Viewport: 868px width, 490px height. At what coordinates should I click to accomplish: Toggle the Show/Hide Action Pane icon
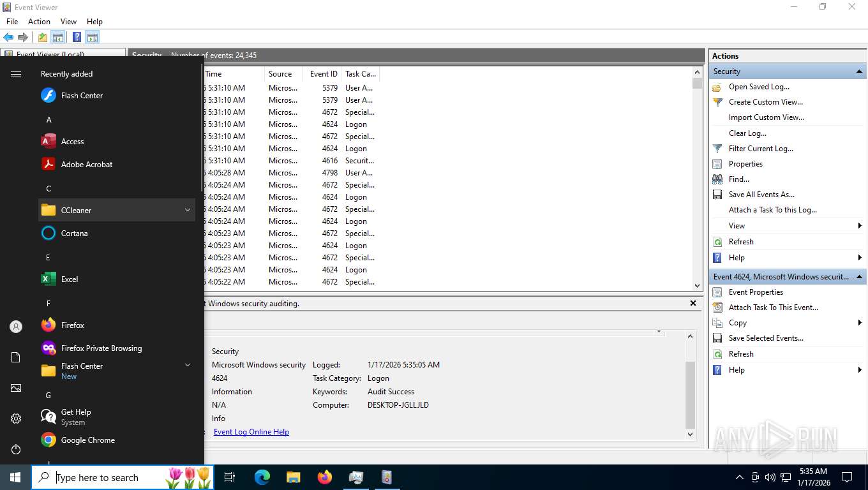(92, 37)
